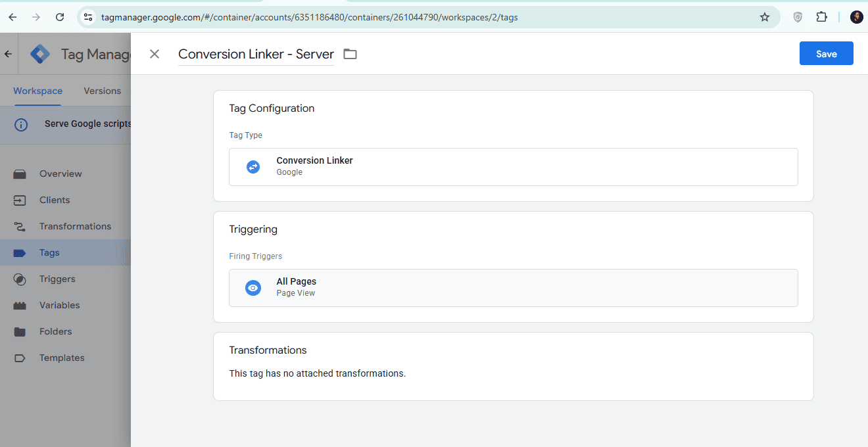
Task: Open the Extensions puzzle icon
Action: tap(821, 17)
